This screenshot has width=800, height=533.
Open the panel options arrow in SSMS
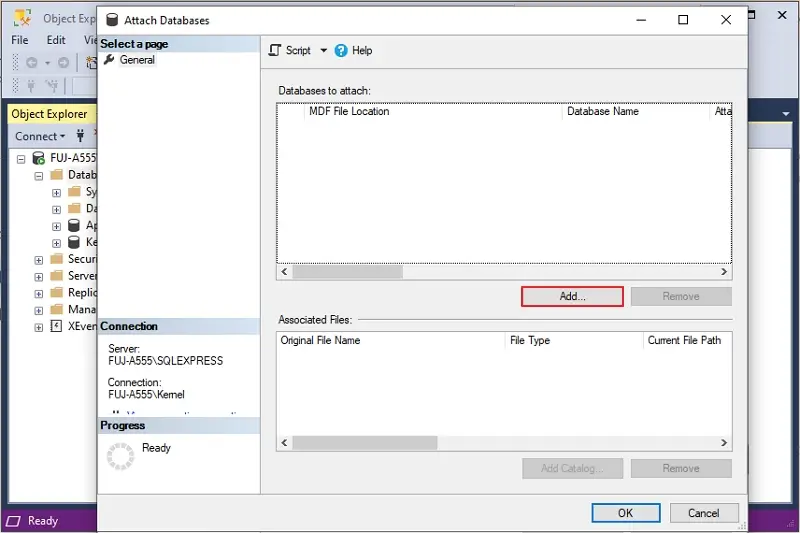point(786,114)
